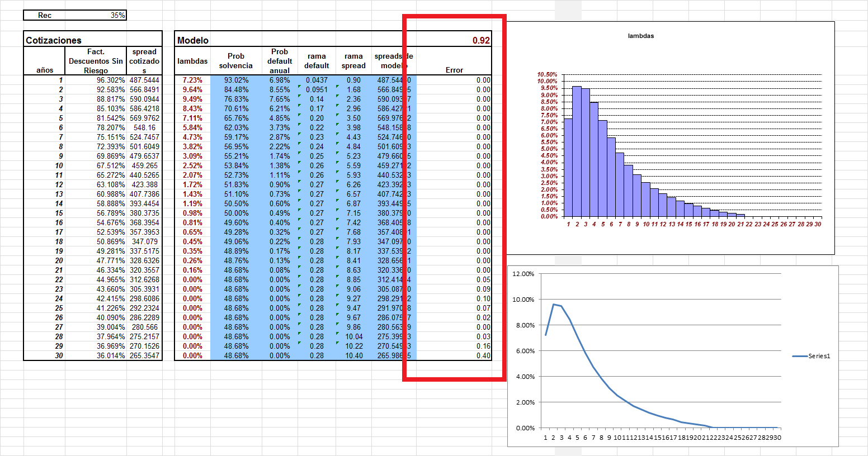Click the años column header
Screen dimensions: 868x456
tap(45, 61)
